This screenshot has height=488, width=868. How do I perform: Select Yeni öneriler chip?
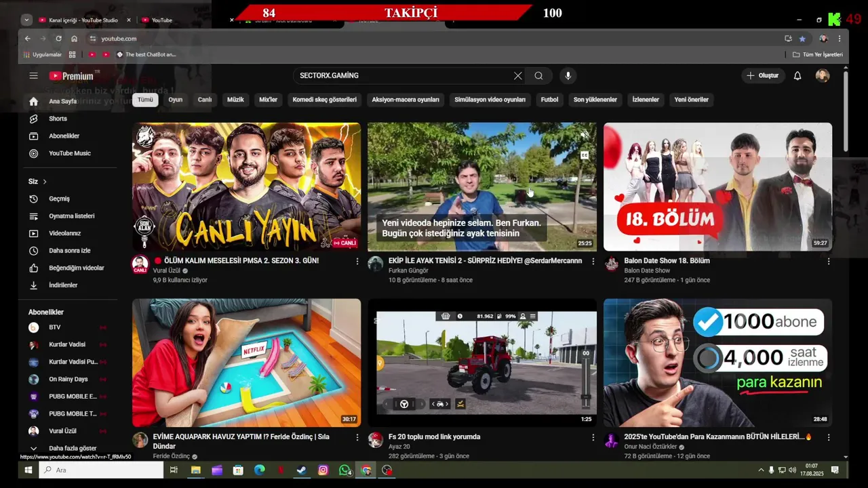click(x=692, y=100)
